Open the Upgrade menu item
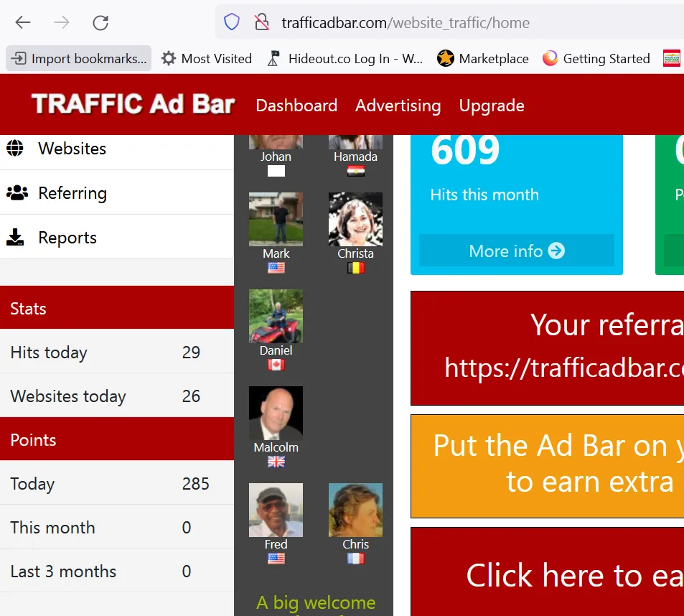 (x=492, y=106)
